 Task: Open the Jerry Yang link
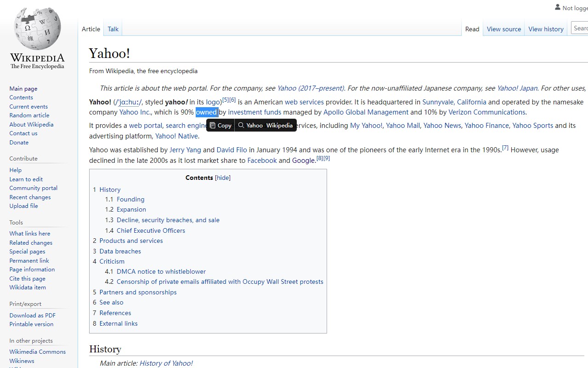185,150
